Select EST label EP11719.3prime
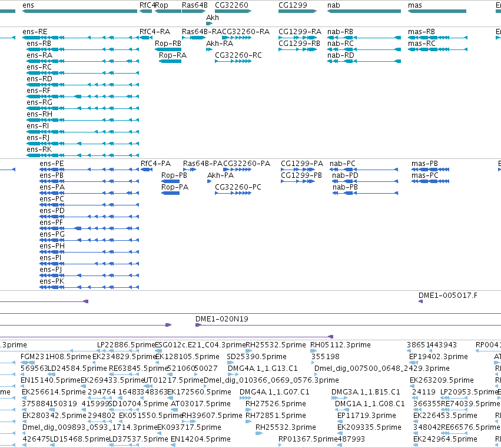Viewport: 501px width, 448px height. click(367, 416)
